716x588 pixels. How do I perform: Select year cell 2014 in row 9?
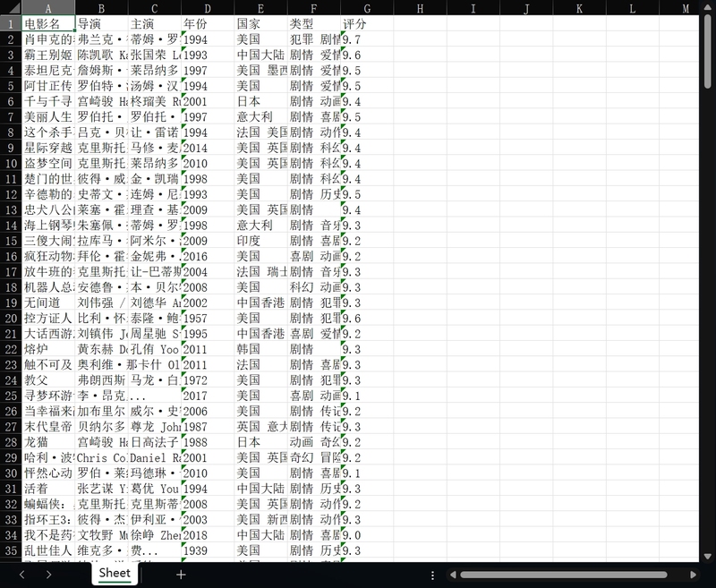208,148
